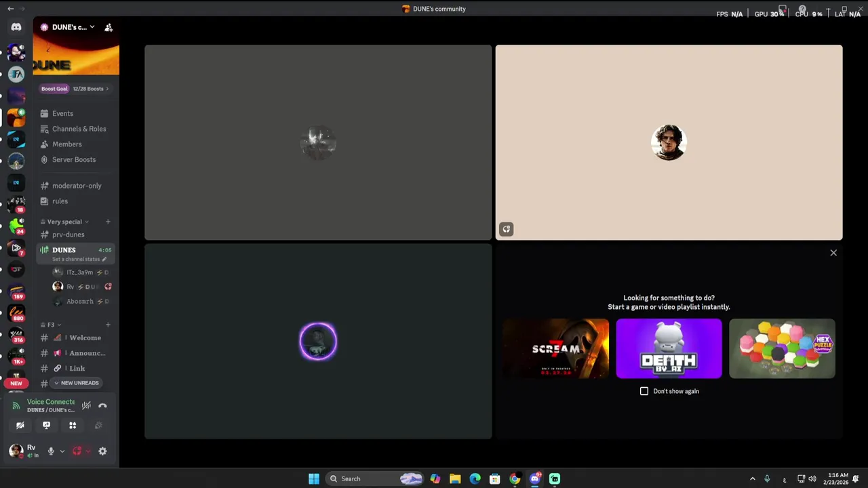
Task: Turn on camera button in voice panel
Action: click(20, 426)
